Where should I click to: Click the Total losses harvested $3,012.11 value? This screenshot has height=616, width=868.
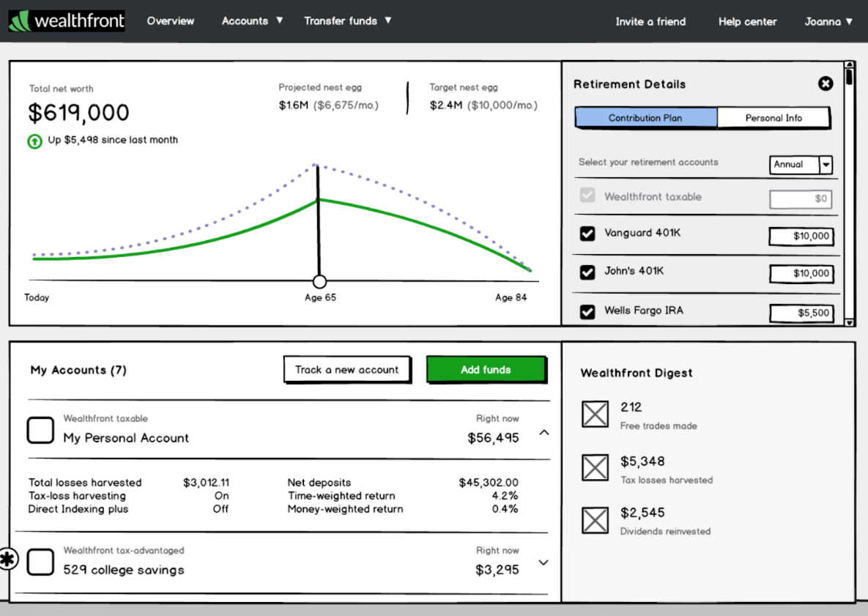pos(206,483)
